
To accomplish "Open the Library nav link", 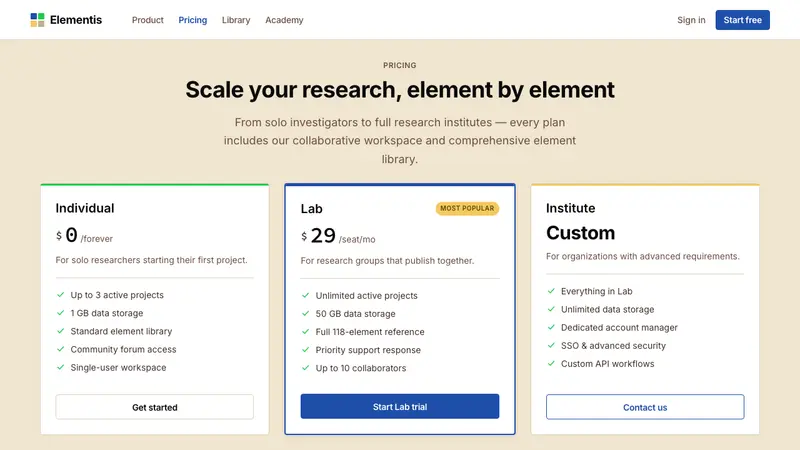I will click(x=236, y=20).
